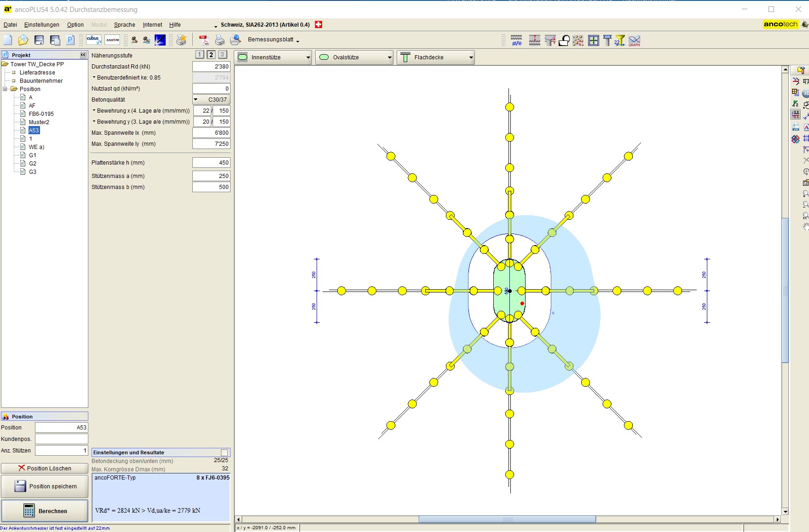Open the Betonqualität C30/37 dropdown
Viewport: 809px width, 532px height.
tap(211, 100)
